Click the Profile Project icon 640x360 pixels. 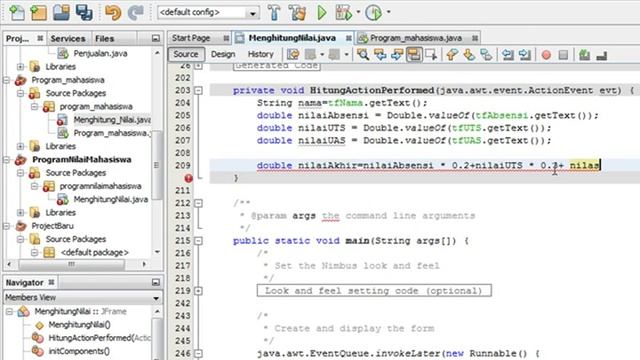pos(373,13)
